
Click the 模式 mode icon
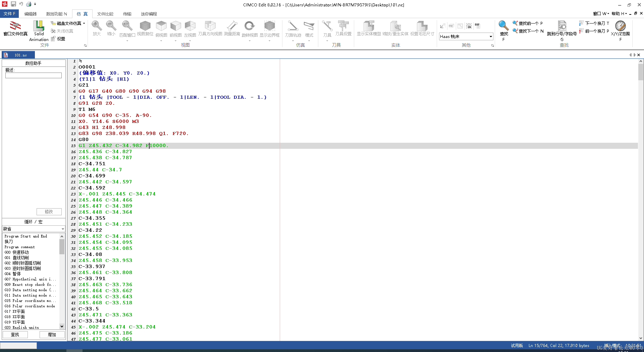309,26
